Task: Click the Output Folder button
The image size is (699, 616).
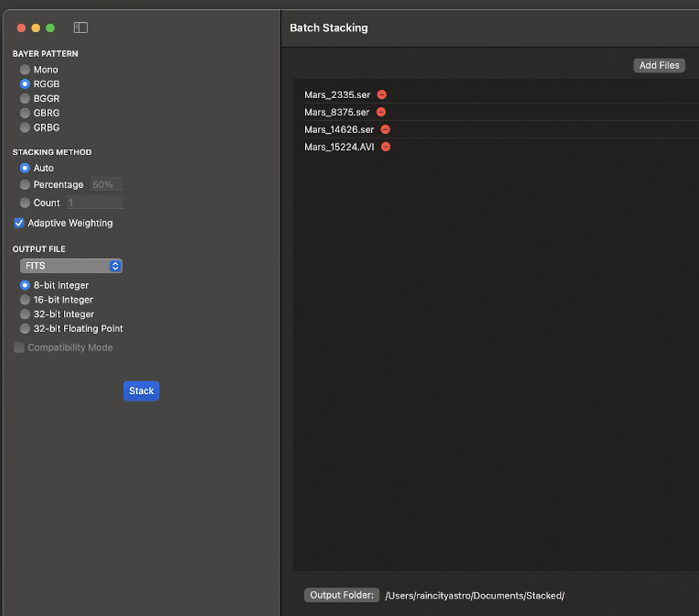Action: point(342,595)
